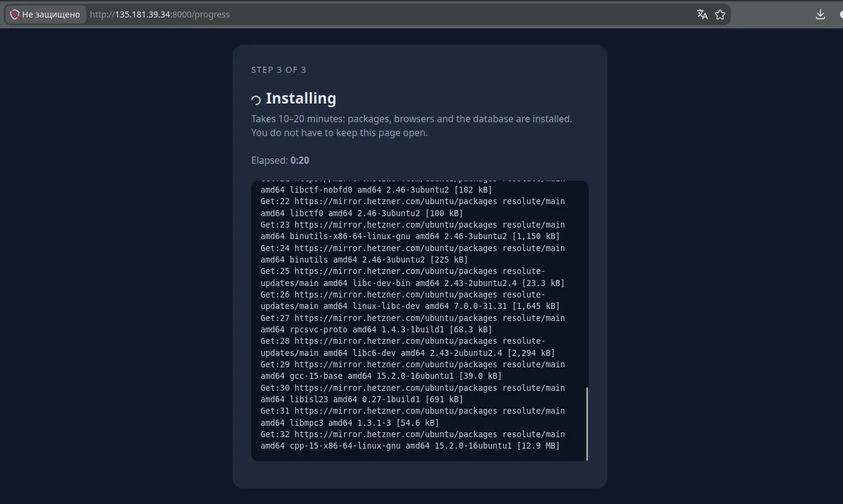Click the Get:30 log line
Screen dimensions: 843x504
(x=413, y=388)
